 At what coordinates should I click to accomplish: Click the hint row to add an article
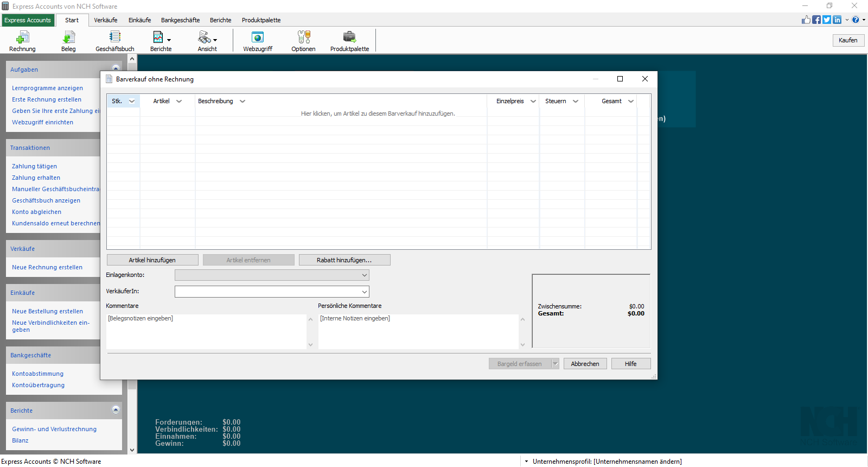(x=378, y=113)
